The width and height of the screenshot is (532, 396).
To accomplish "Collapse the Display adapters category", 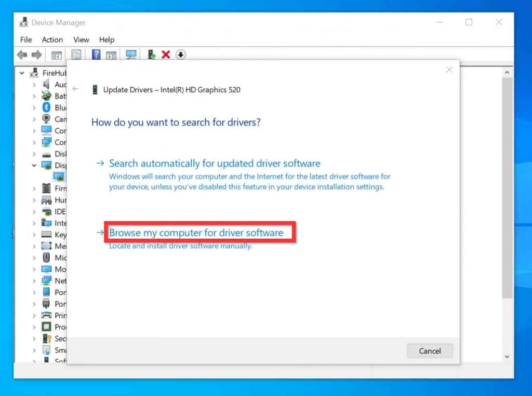I will click(x=34, y=165).
